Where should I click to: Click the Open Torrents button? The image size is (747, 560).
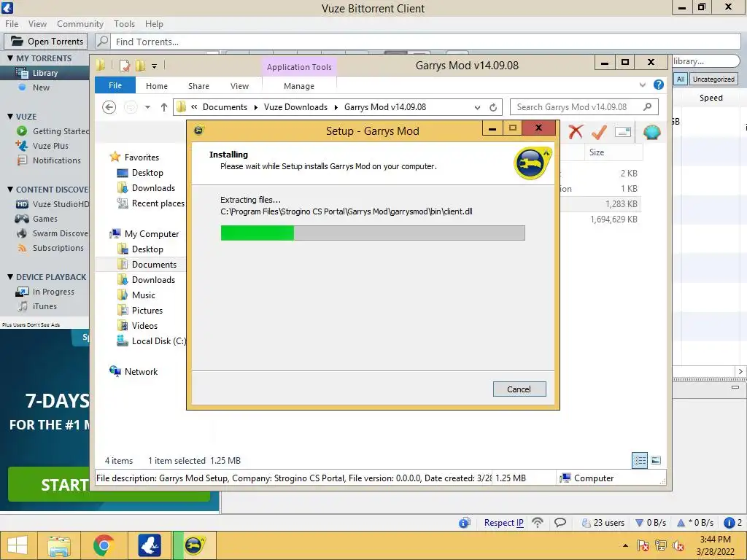coord(46,42)
